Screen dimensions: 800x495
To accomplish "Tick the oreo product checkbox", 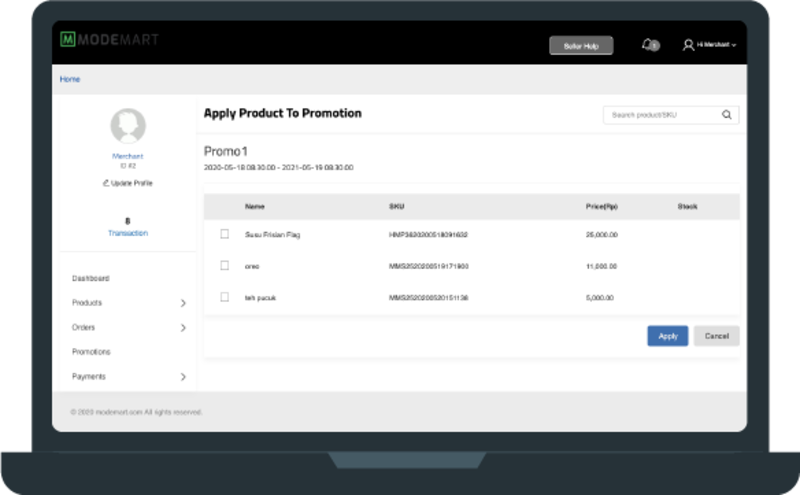I will point(224,265).
